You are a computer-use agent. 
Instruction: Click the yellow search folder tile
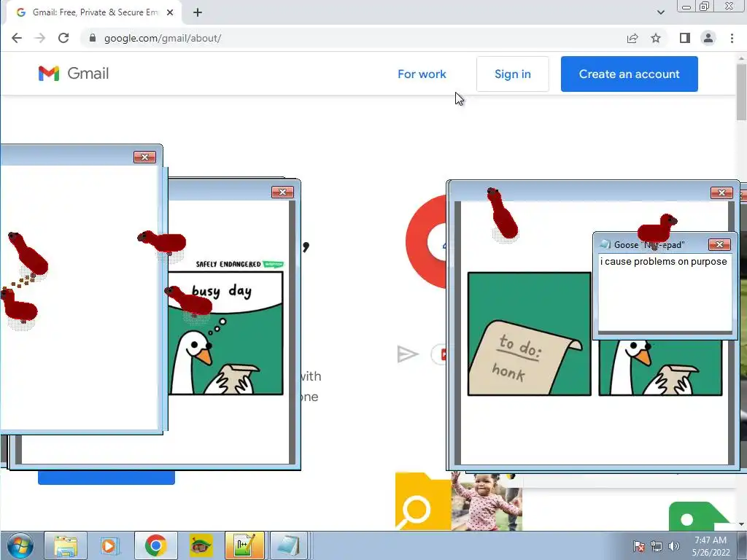point(423,502)
